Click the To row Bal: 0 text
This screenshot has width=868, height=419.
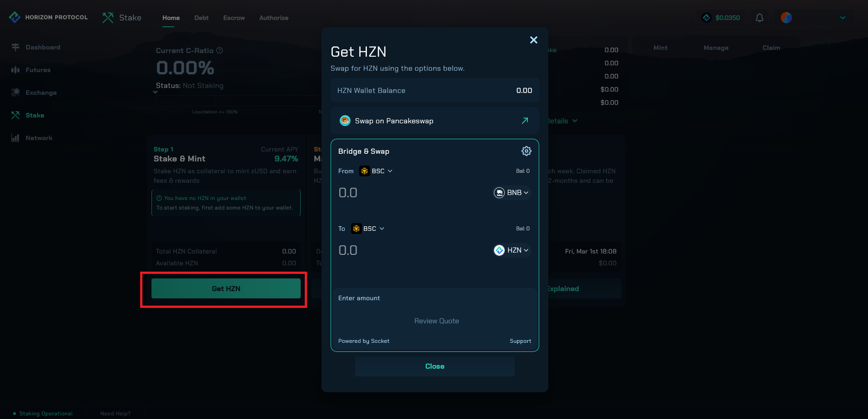pyautogui.click(x=523, y=229)
